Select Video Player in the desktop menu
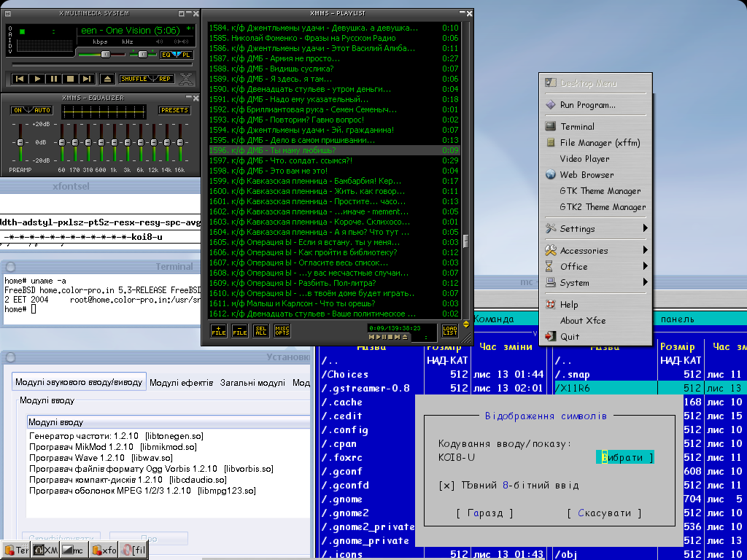 [595, 159]
